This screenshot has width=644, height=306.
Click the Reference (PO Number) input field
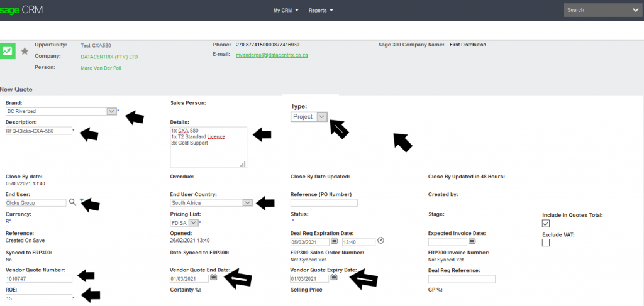[x=324, y=203]
